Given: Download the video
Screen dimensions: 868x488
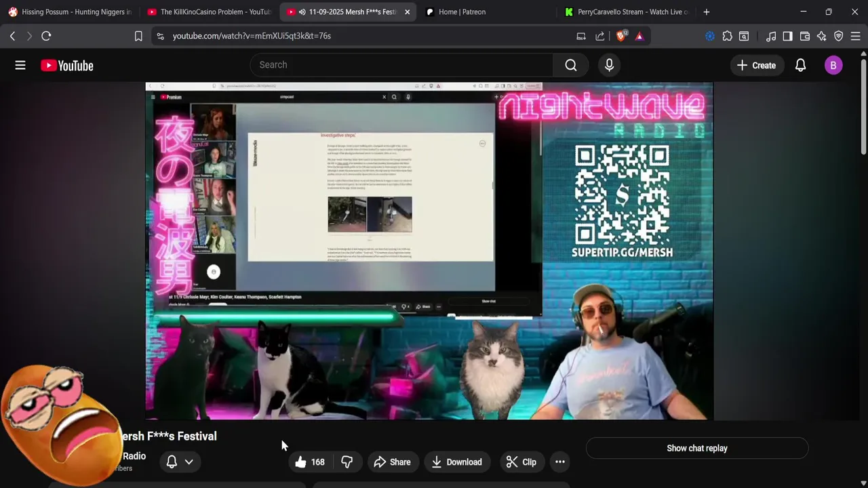Looking at the screenshot, I should point(456,462).
